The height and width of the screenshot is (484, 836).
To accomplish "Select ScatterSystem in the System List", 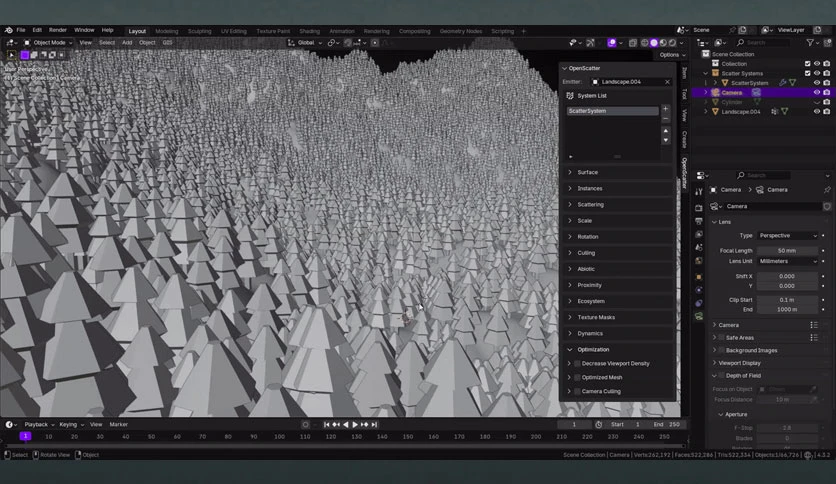I will (x=612, y=111).
